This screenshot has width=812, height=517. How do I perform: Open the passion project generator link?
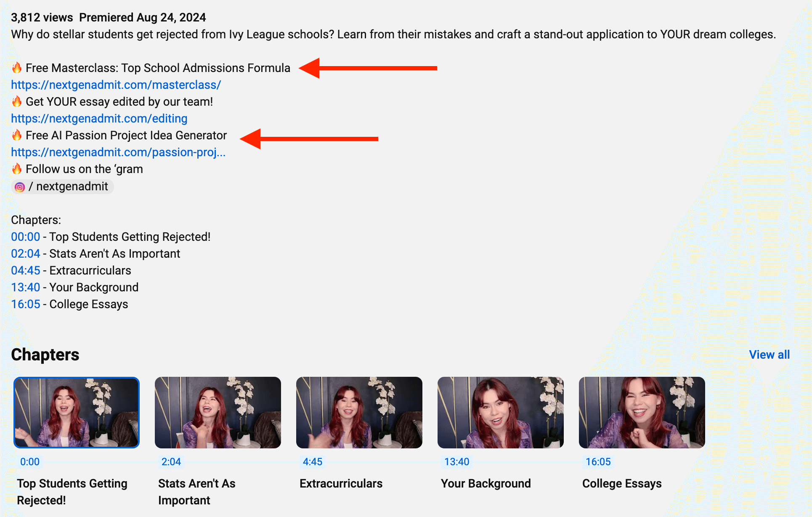tap(118, 152)
